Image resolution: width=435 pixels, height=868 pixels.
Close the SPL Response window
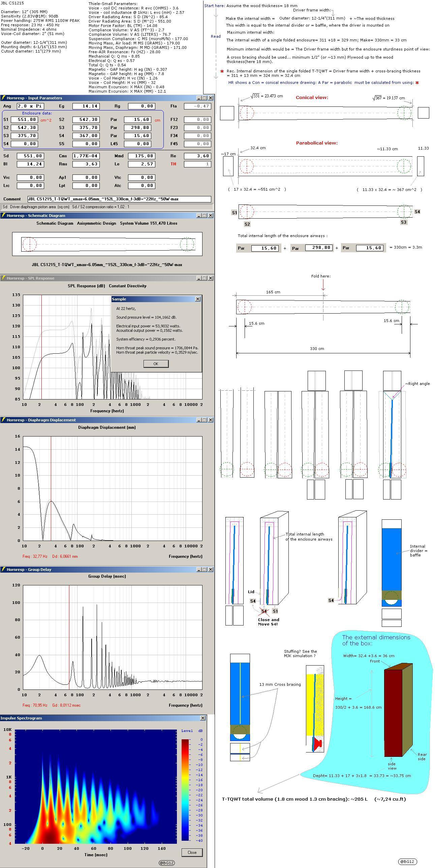tap(210, 278)
